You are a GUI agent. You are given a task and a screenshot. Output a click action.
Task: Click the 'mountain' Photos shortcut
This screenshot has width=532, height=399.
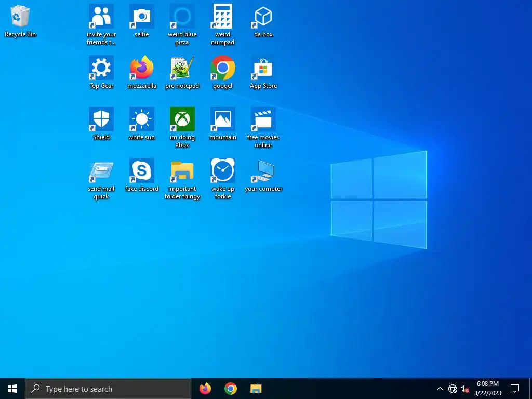pyautogui.click(x=222, y=124)
